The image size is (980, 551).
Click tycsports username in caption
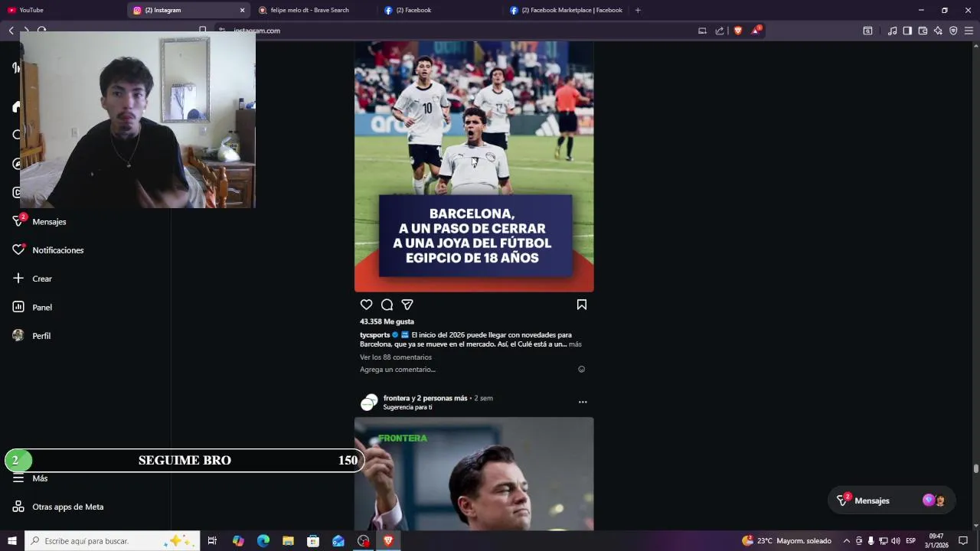(375, 335)
